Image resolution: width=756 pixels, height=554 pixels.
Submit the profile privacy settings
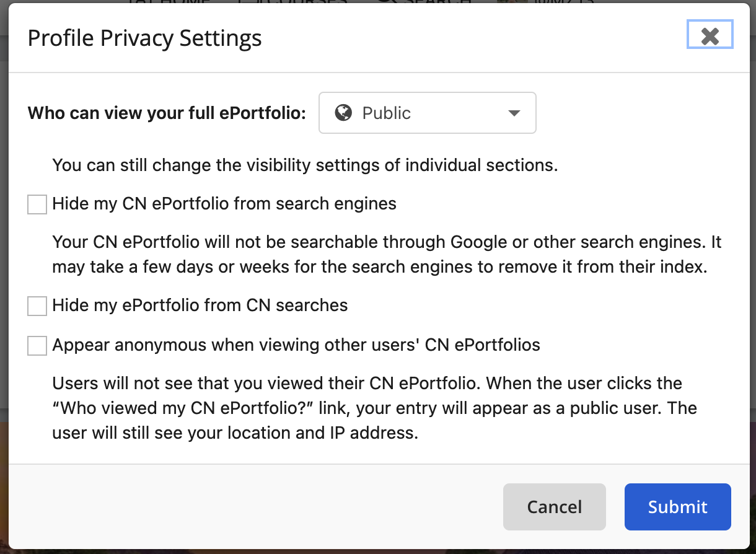point(677,507)
